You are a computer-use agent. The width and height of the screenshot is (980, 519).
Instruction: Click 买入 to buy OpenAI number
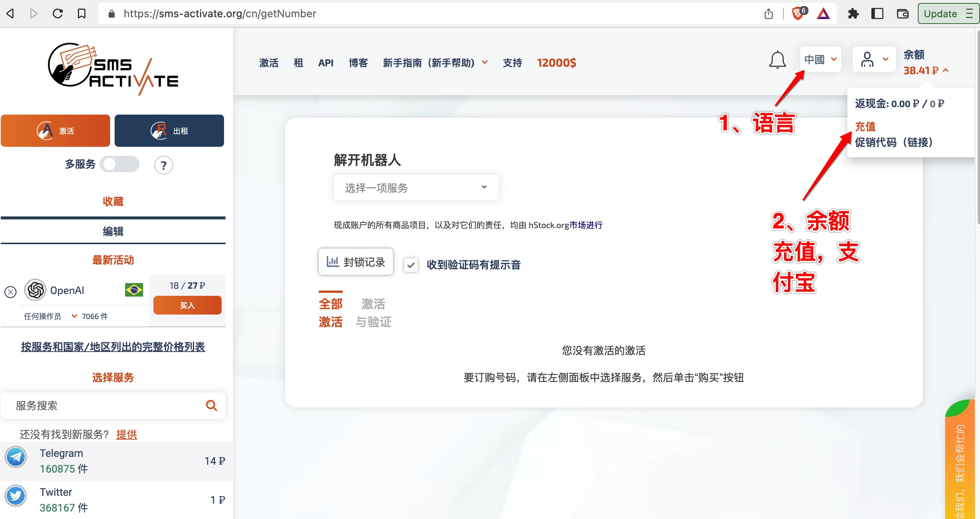pos(188,305)
